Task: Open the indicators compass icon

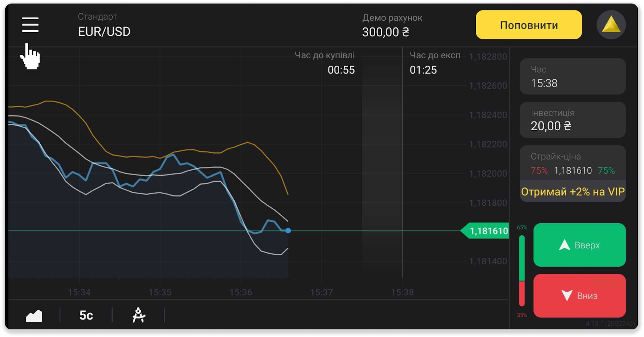Action: click(138, 315)
